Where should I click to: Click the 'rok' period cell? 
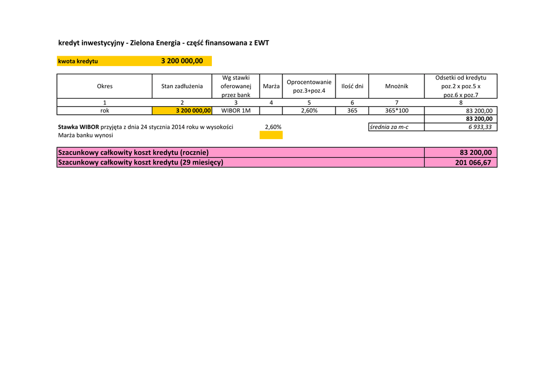[x=105, y=110]
